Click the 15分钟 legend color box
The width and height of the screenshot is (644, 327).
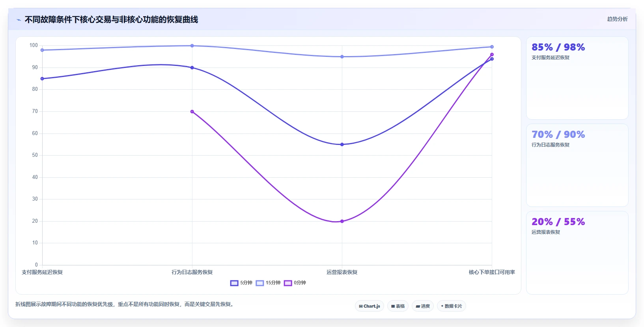[259, 283]
